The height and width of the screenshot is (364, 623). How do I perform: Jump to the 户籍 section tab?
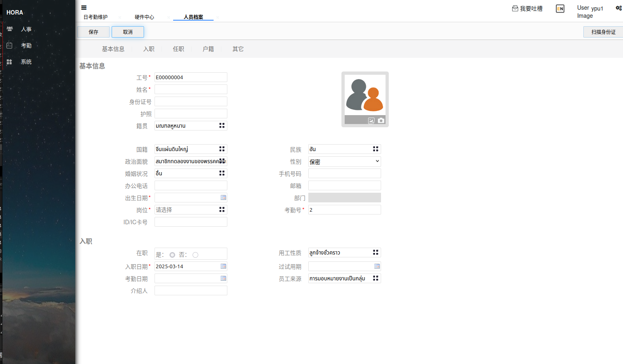click(x=208, y=49)
